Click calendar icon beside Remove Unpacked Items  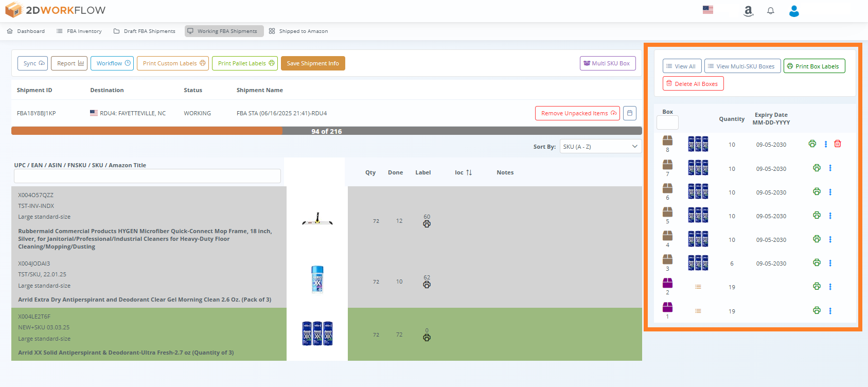click(630, 113)
